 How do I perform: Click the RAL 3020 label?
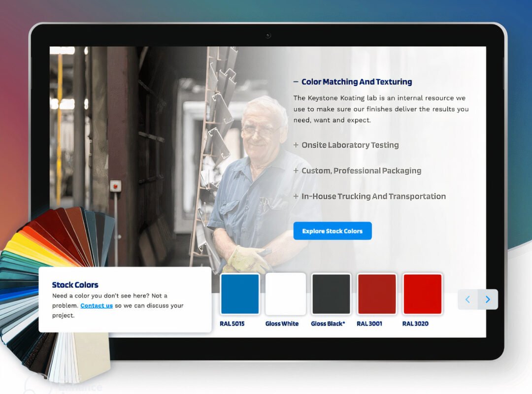click(x=415, y=324)
